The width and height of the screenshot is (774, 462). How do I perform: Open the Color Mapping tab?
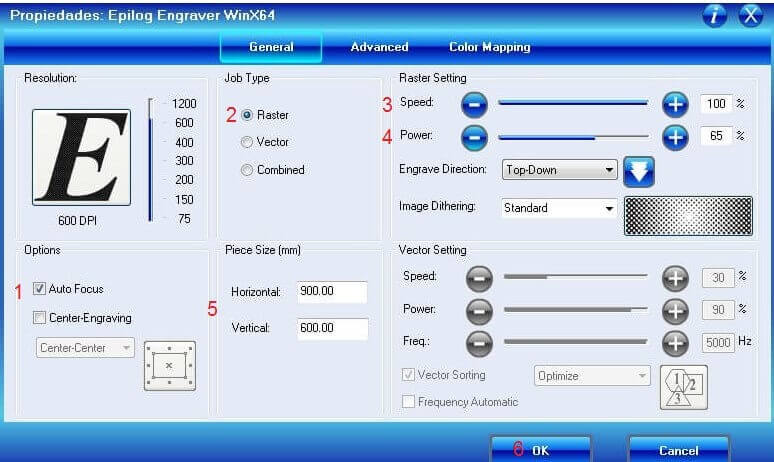point(490,47)
